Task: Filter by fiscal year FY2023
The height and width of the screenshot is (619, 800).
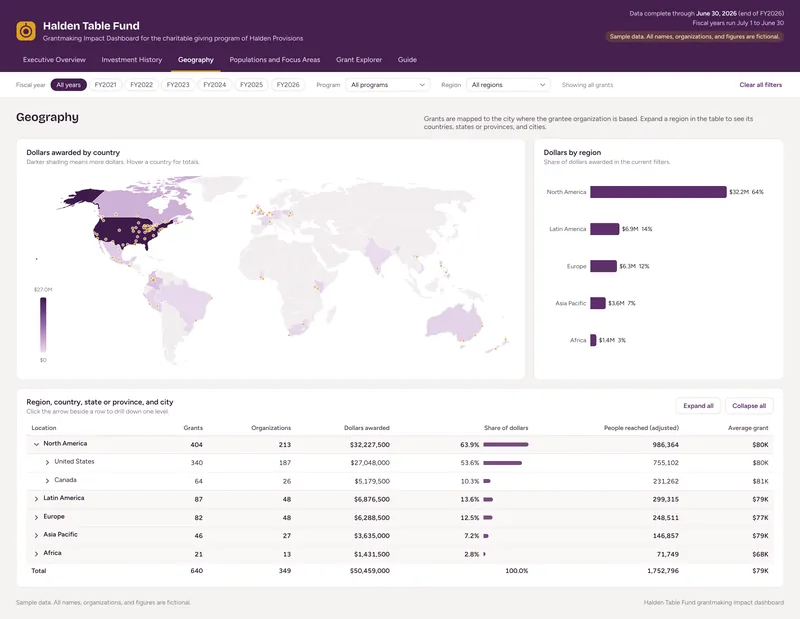Action: click(178, 85)
